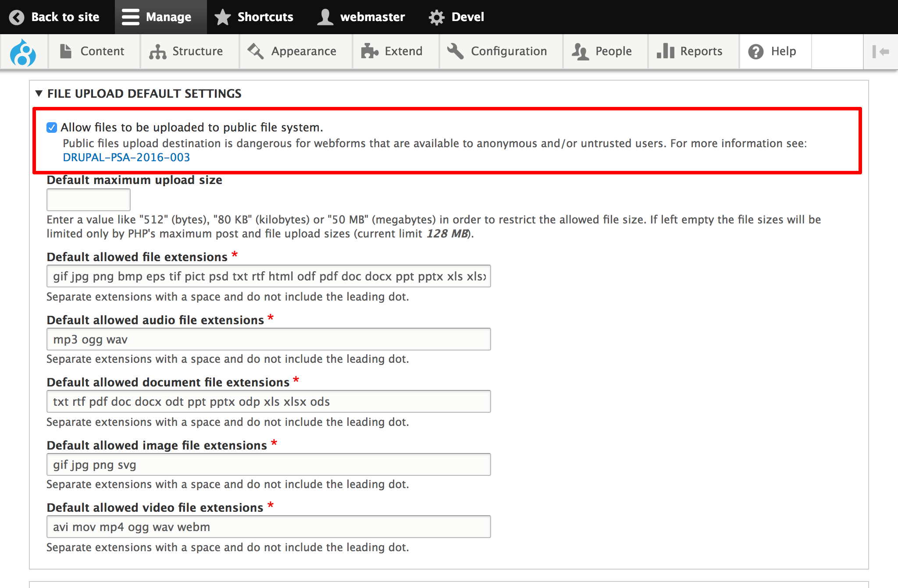898x588 pixels.
Task: Open the DRUPAL-PSA-2016-003 link
Action: [x=126, y=157]
